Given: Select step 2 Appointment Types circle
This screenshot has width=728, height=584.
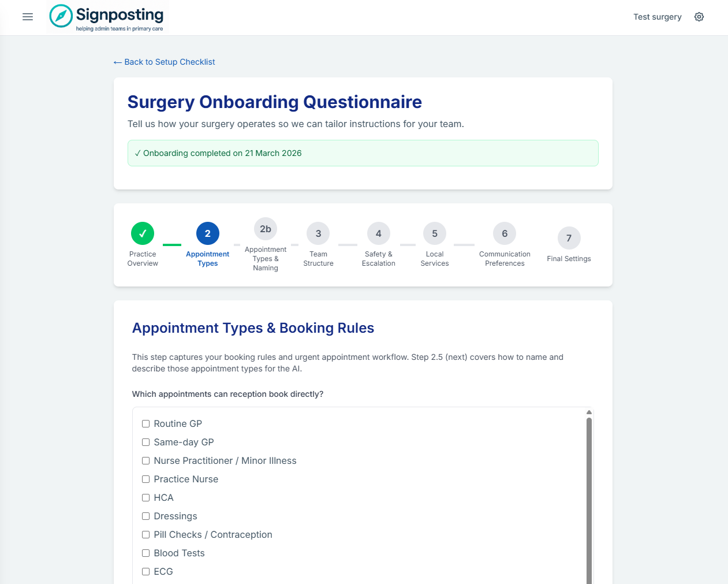Looking at the screenshot, I should click(x=207, y=233).
